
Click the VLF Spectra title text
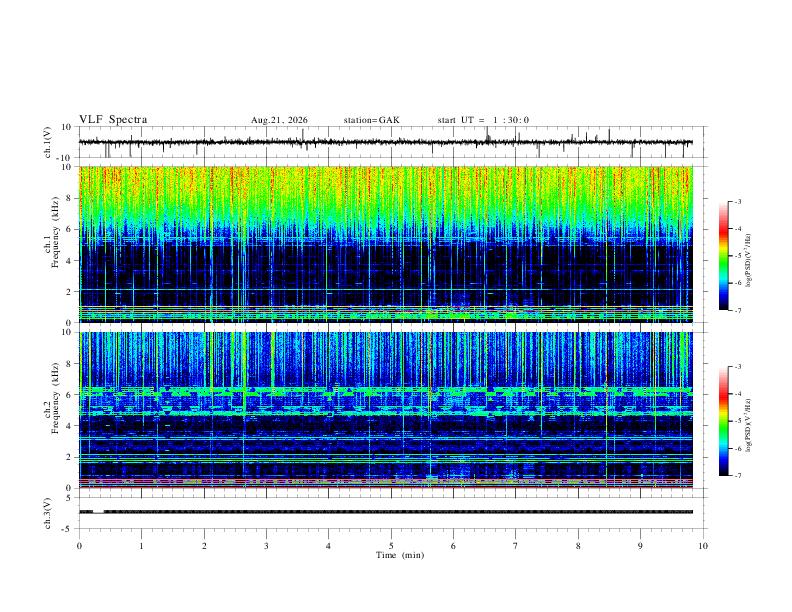pyautogui.click(x=113, y=120)
